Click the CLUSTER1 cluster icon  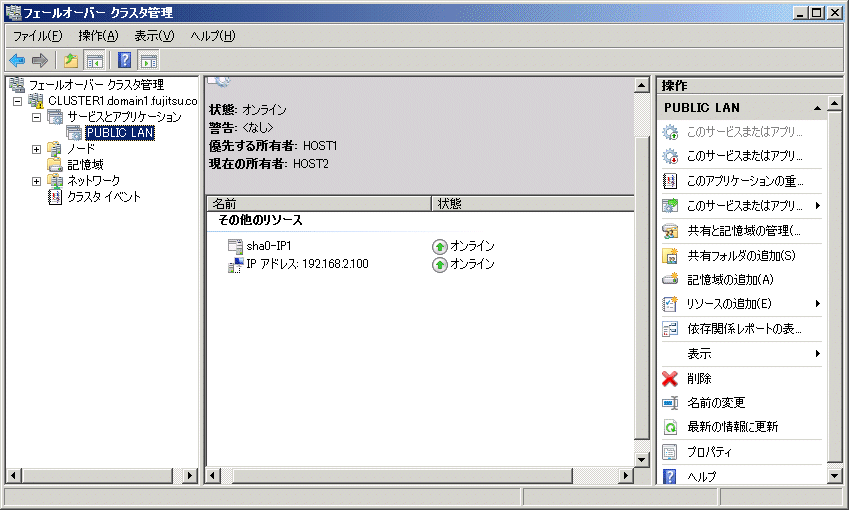36,101
